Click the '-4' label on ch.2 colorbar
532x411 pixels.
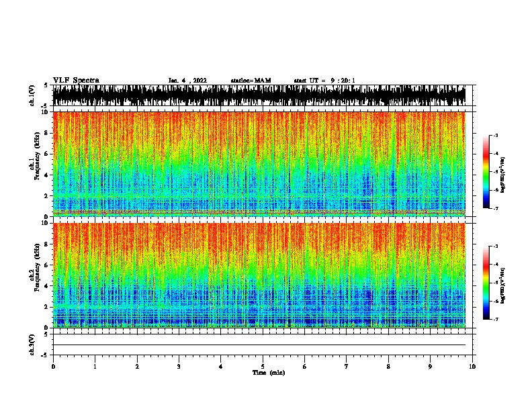[495, 265]
